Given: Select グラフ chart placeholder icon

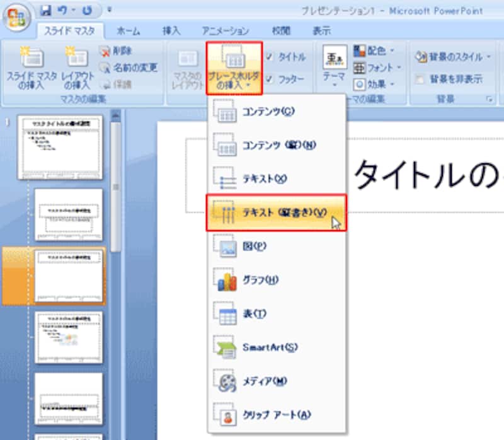Looking at the screenshot, I should coord(226,280).
